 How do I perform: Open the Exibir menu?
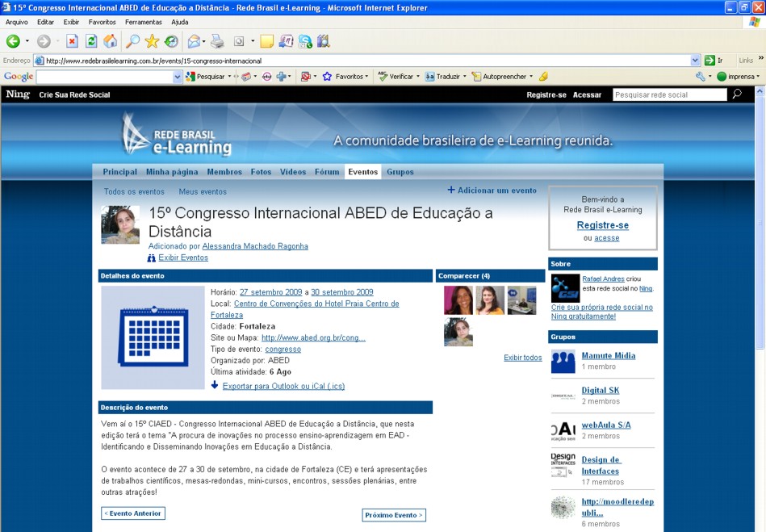coord(71,22)
